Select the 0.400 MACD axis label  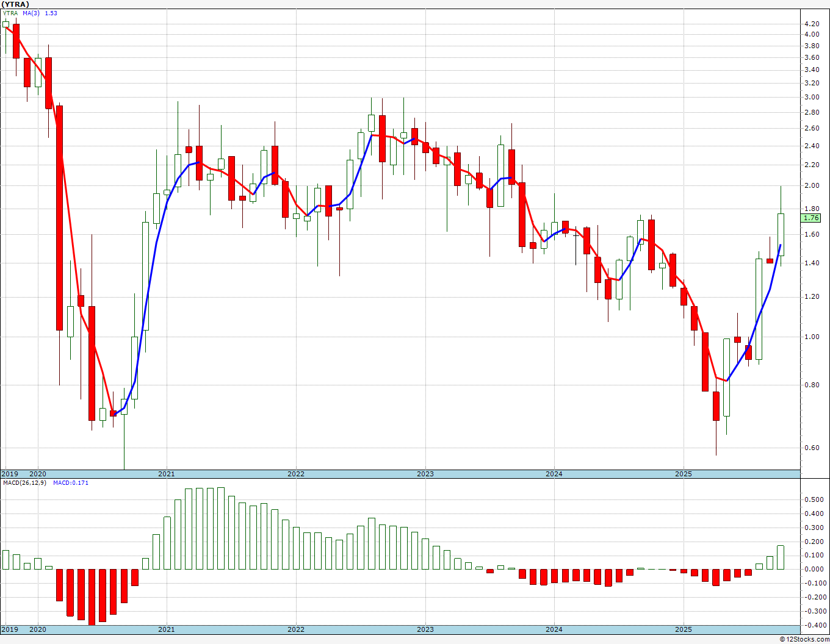click(x=814, y=513)
